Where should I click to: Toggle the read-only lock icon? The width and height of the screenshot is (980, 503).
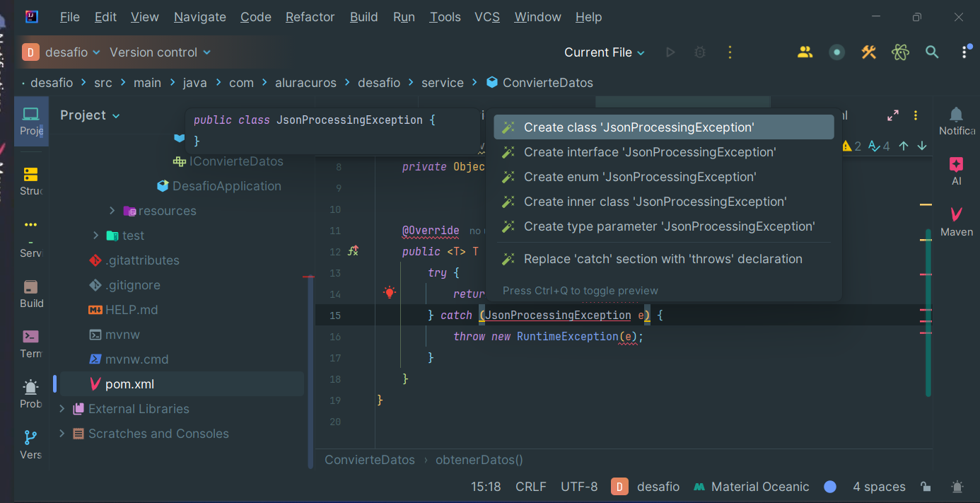click(x=925, y=487)
